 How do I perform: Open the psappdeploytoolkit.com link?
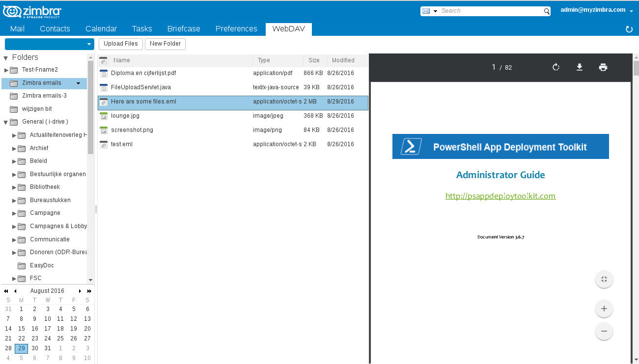[500, 196]
